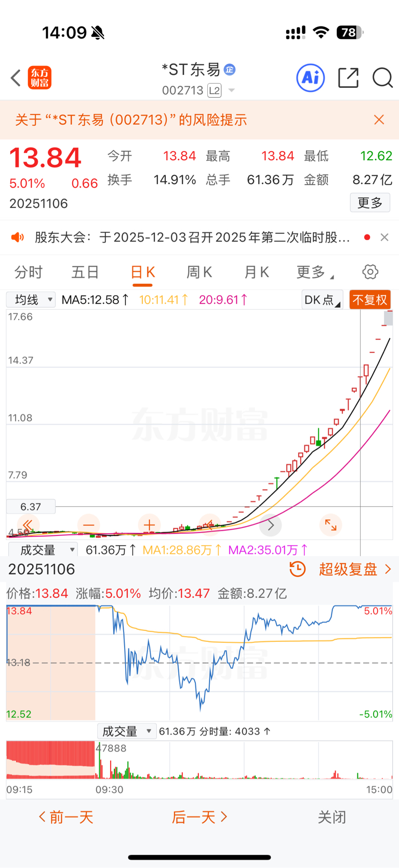399x868 pixels.
Task: Toggle the 不复权 adjustment button
Action: point(370,300)
